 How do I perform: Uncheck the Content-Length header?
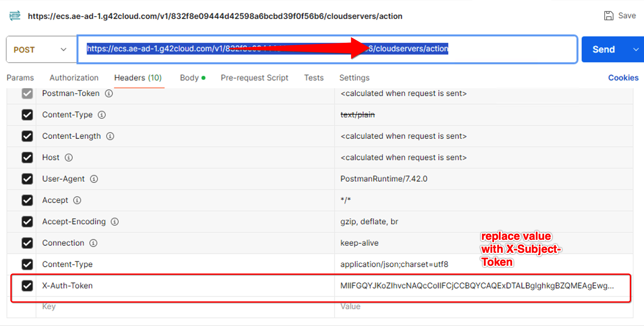(x=27, y=136)
